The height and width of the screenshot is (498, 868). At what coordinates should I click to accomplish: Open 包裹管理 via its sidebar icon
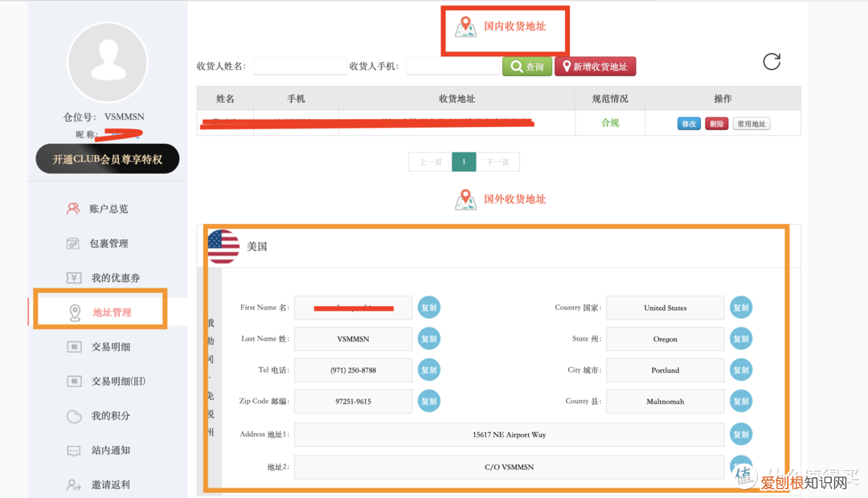74,243
